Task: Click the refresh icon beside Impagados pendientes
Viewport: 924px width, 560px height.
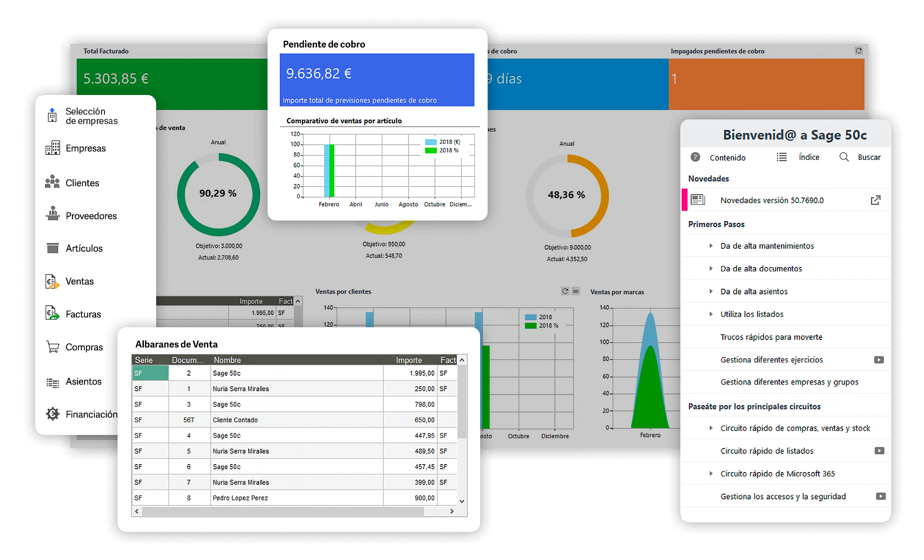Action: pyautogui.click(x=859, y=51)
